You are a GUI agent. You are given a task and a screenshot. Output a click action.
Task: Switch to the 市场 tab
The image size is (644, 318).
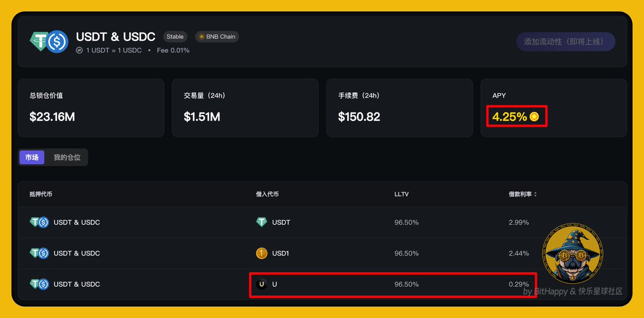click(32, 158)
